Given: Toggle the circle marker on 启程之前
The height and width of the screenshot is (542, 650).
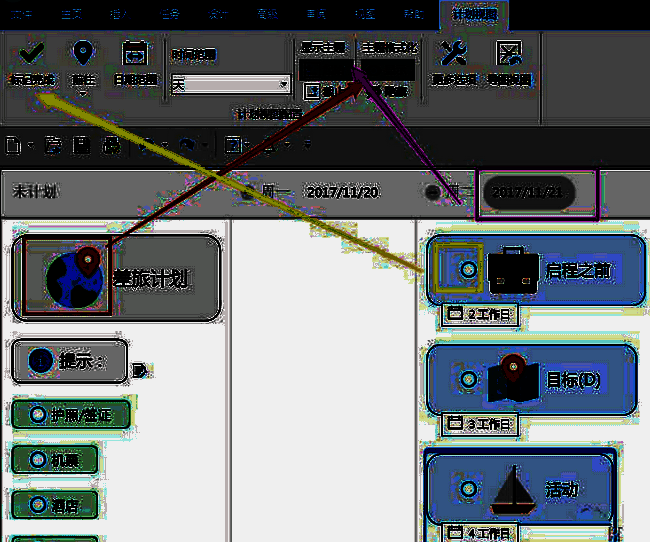Looking at the screenshot, I should coord(466,270).
